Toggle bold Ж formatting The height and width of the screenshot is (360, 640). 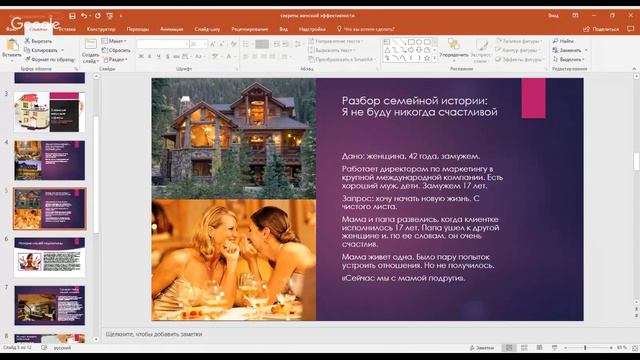coord(141,56)
